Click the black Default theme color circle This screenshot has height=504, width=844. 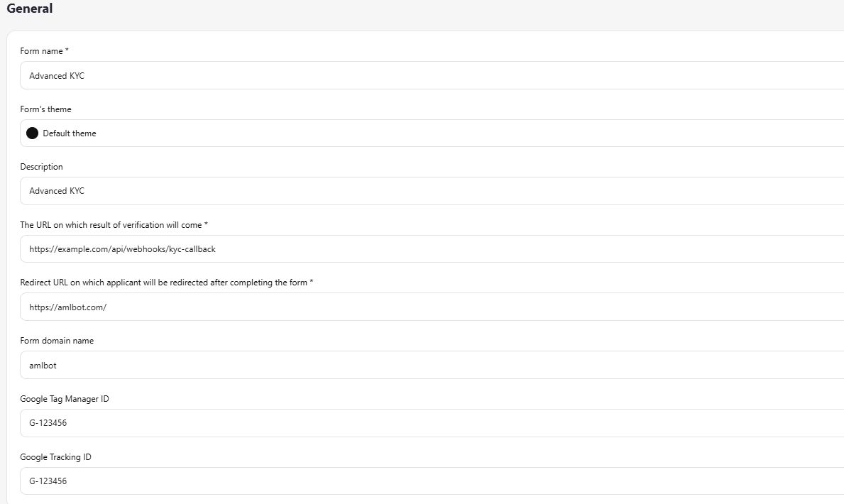(x=32, y=133)
